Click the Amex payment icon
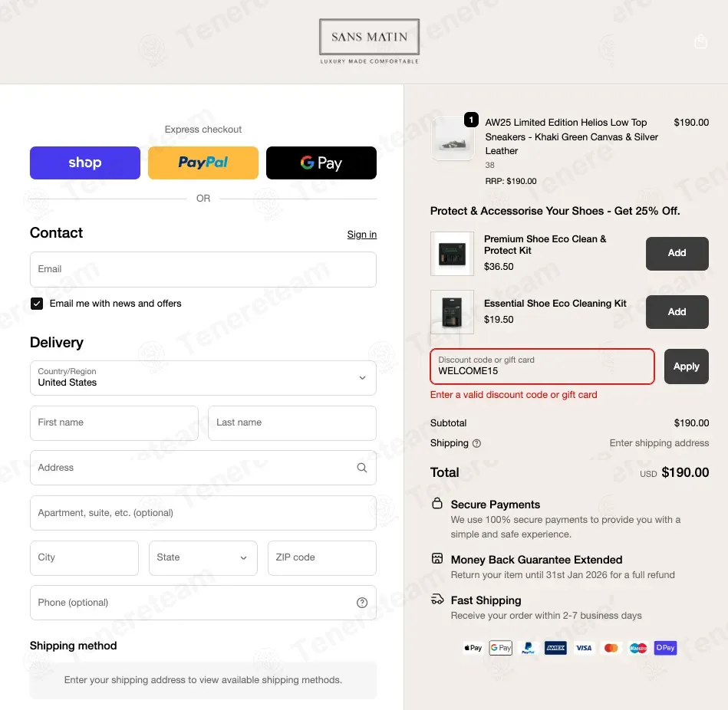 [x=555, y=648]
